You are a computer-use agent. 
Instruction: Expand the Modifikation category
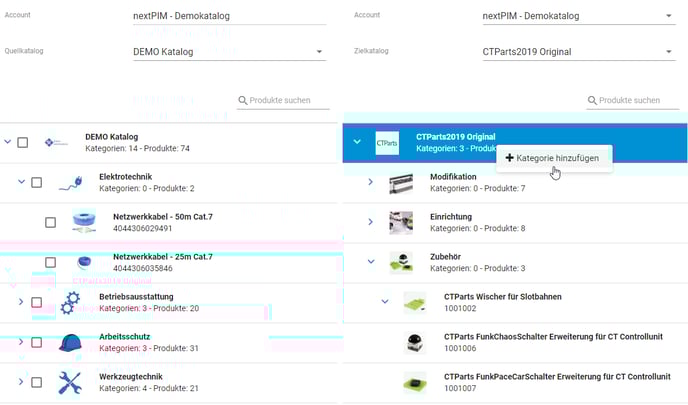point(370,182)
